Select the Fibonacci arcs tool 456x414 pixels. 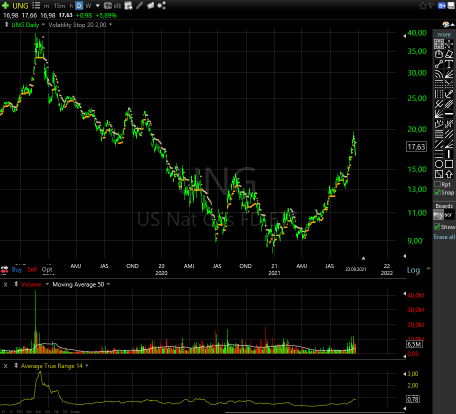pos(439,74)
